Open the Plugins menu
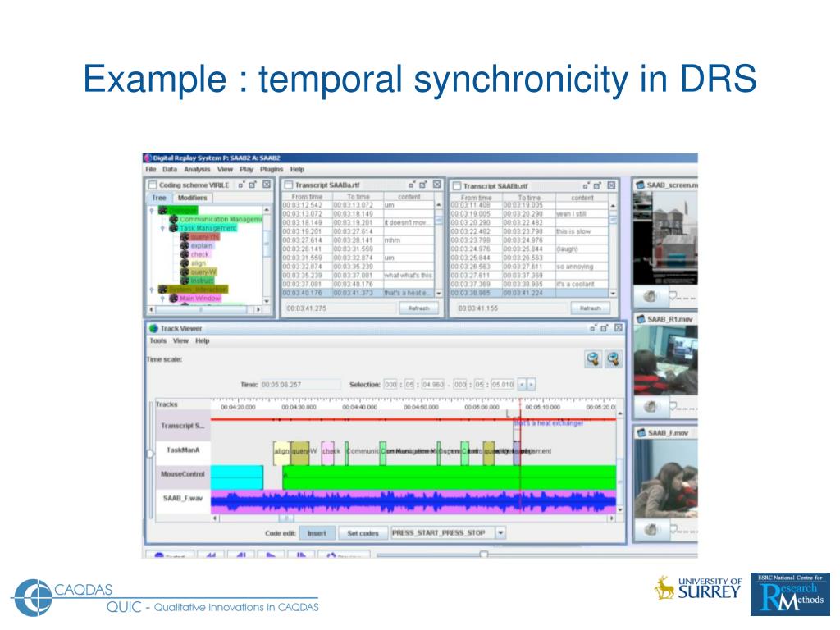Viewport: 840px width, 630px height. coord(272,169)
